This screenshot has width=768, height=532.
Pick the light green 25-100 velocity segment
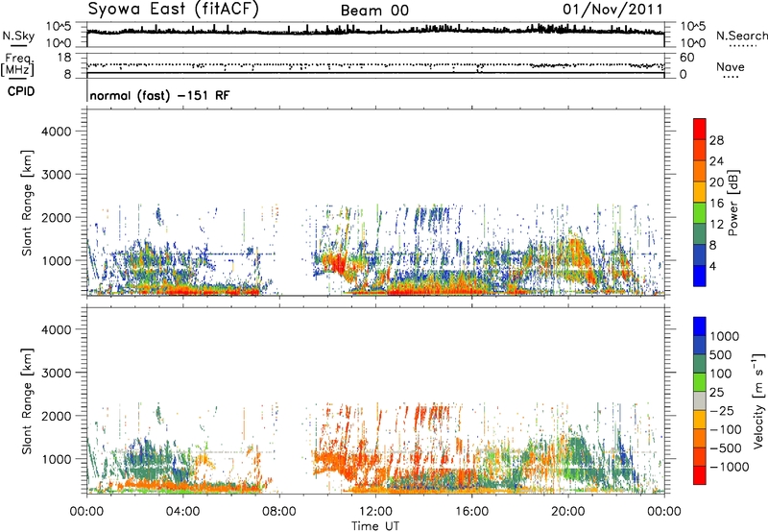700,382
